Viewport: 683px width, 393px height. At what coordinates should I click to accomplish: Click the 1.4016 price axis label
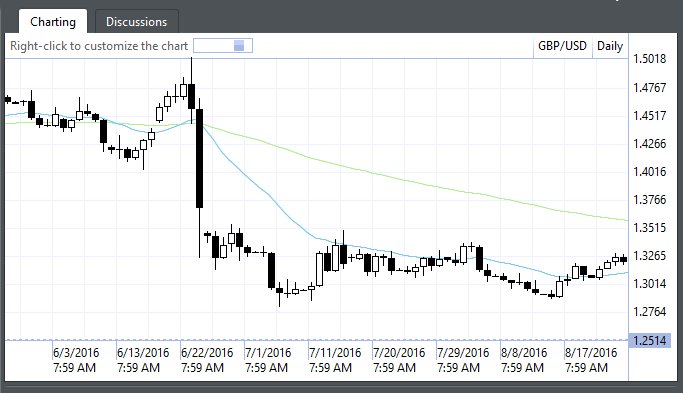(649, 172)
